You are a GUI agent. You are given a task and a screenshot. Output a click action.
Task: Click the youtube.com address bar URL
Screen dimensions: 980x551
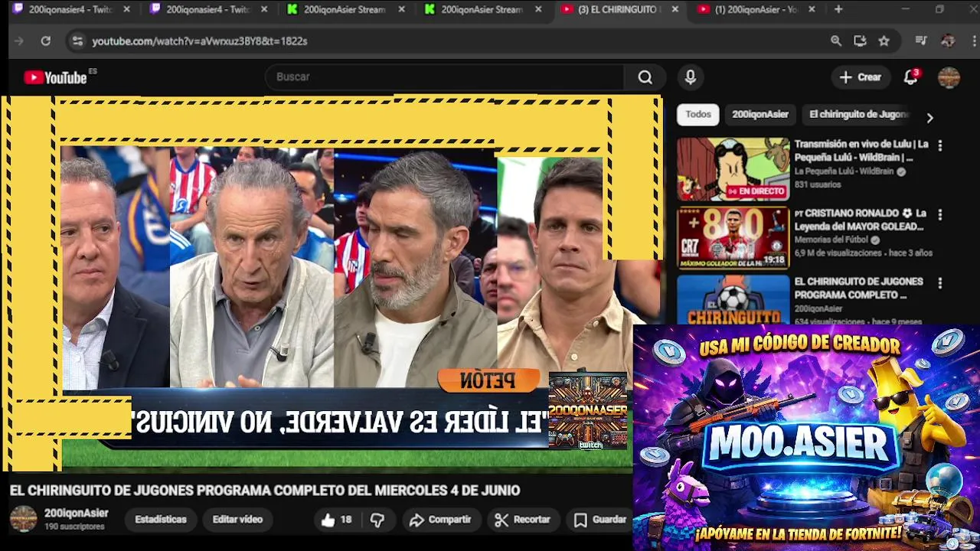(x=200, y=41)
